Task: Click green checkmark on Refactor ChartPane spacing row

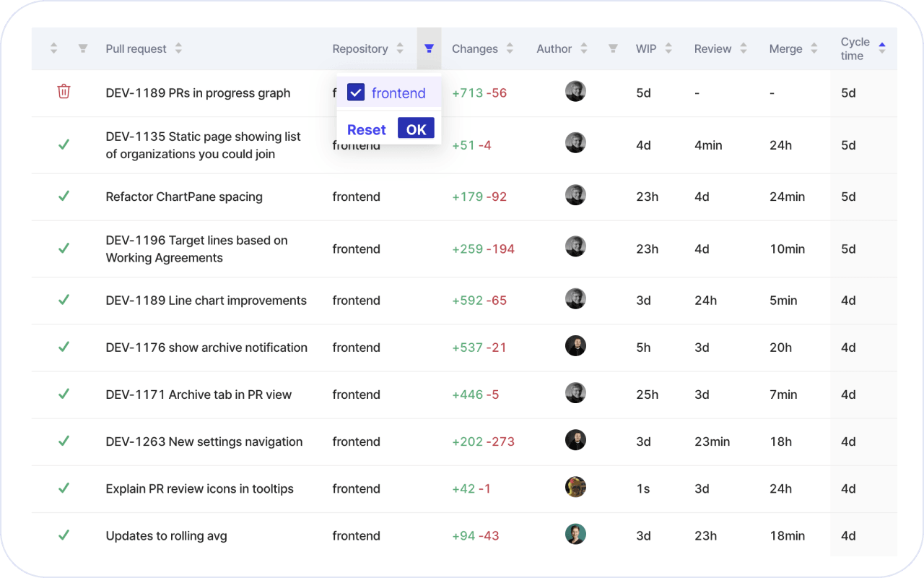Action: pyautogui.click(x=64, y=196)
